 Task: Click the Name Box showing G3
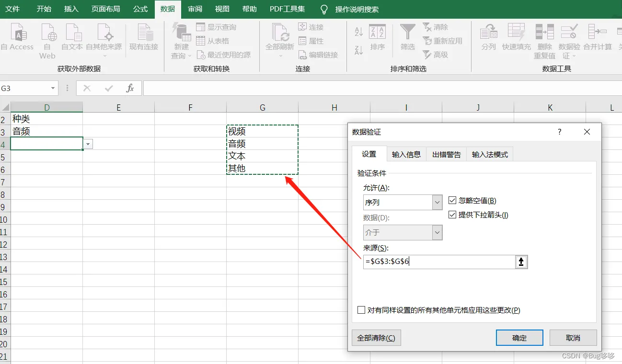click(24, 89)
